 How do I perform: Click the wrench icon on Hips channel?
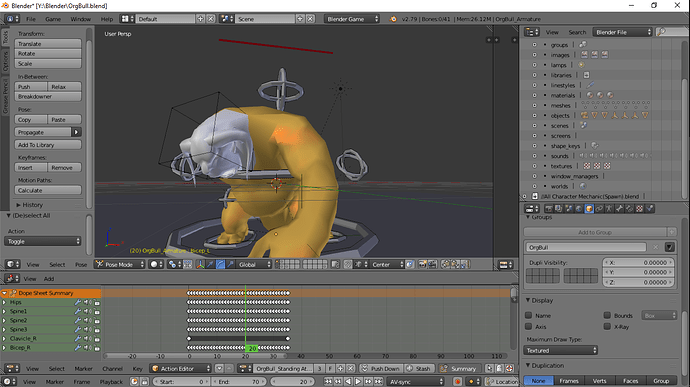pyautogui.click(x=77, y=302)
